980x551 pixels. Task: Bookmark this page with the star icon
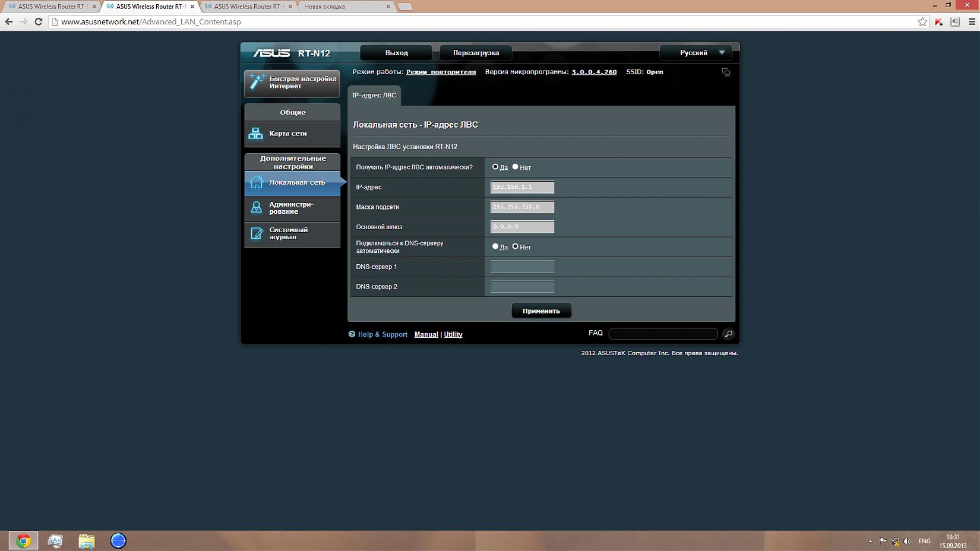[x=922, y=22]
